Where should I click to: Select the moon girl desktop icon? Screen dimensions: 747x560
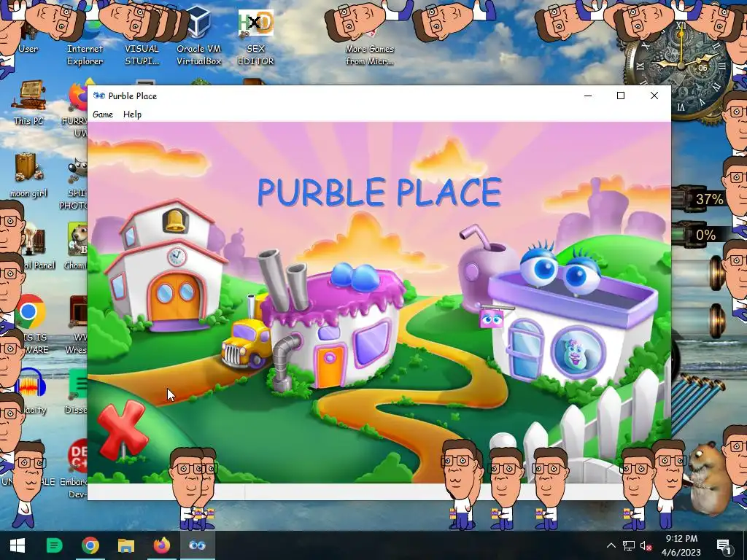[28, 175]
